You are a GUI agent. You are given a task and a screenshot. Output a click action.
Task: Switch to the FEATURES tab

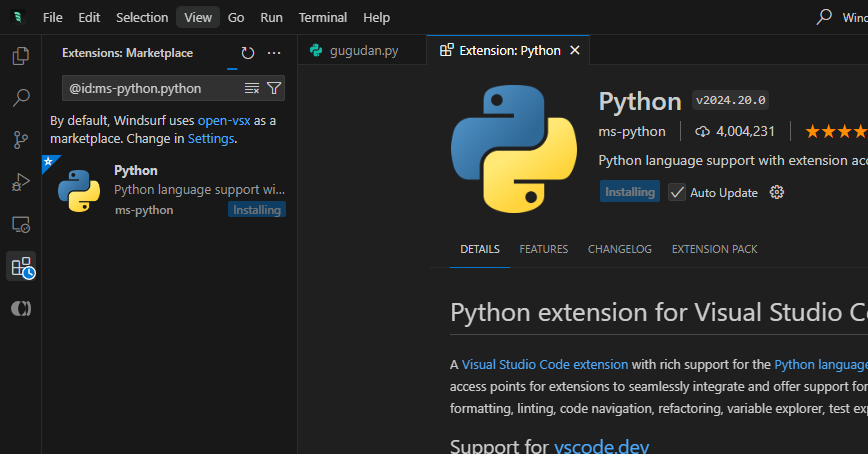pyautogui.click(x=544, y=249)
